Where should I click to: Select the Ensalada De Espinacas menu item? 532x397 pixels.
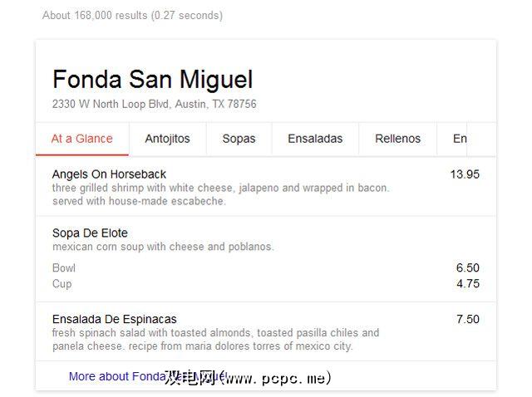114,319
